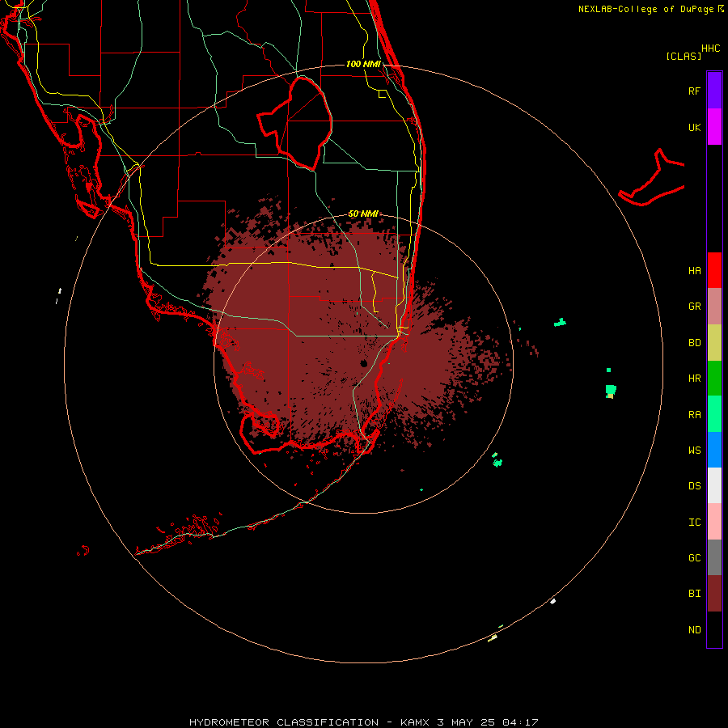
Task: Click the RF purple legend swatch
Action: click(714, 90)
